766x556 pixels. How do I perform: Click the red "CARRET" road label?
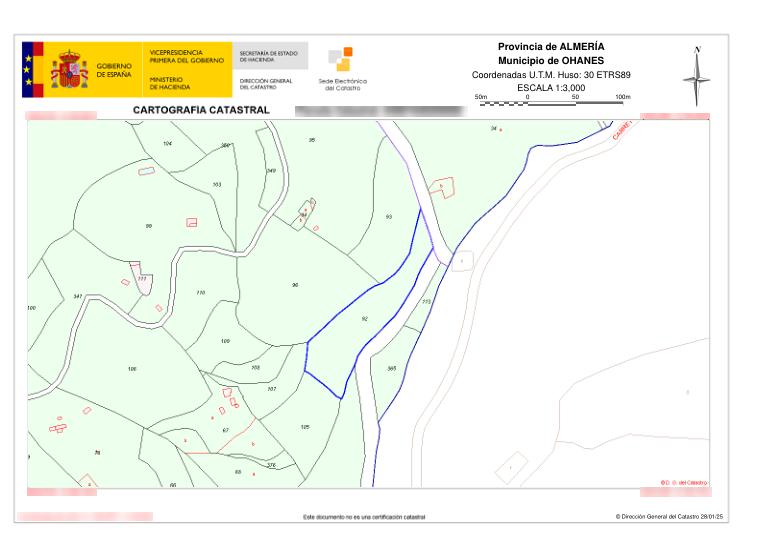click(622, 131)
